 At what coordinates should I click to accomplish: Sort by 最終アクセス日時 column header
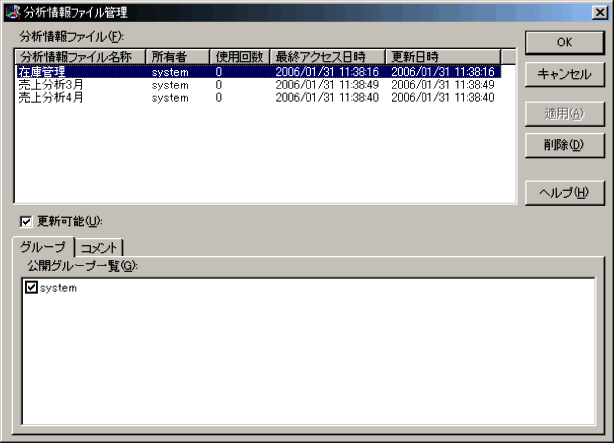click(327, 57)
